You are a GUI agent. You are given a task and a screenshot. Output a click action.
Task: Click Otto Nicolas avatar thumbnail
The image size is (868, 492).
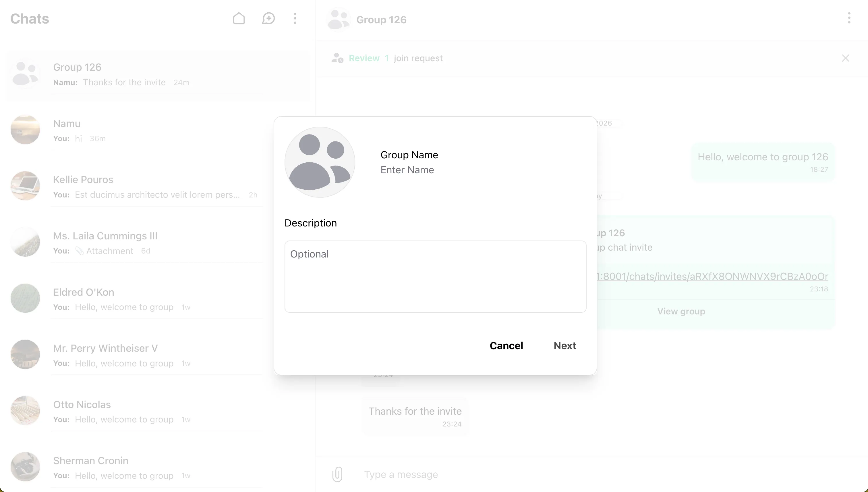tap(25, 411)
